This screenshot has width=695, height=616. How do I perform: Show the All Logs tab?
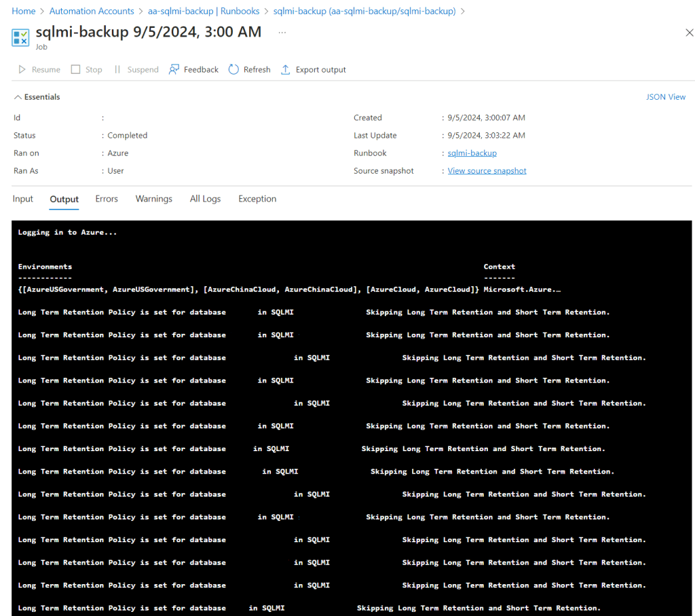[205, 199]
